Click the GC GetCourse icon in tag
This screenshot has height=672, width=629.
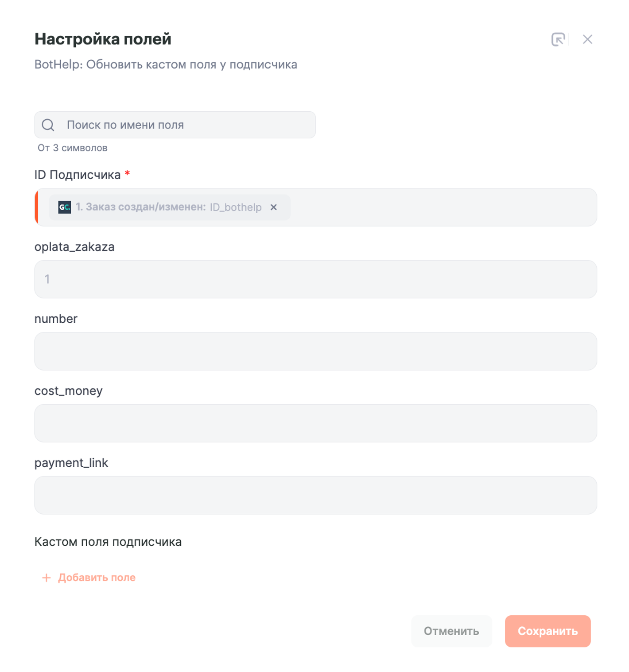65,207
